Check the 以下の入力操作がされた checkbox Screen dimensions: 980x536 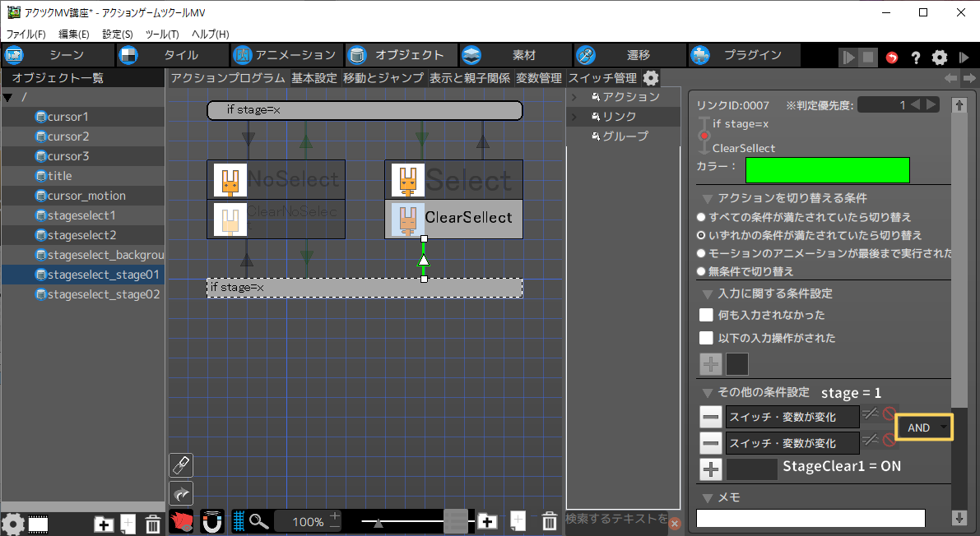click(706, 338)
